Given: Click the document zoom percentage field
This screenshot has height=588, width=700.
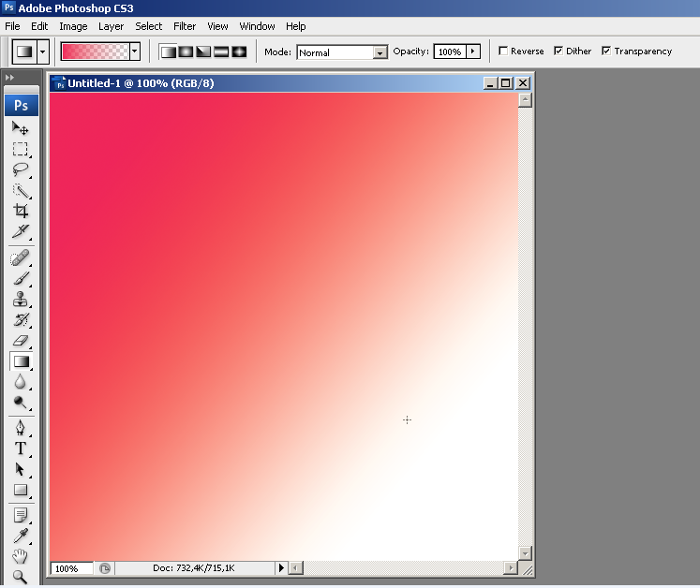Looking at the screenshot, I should click(71, 568).
